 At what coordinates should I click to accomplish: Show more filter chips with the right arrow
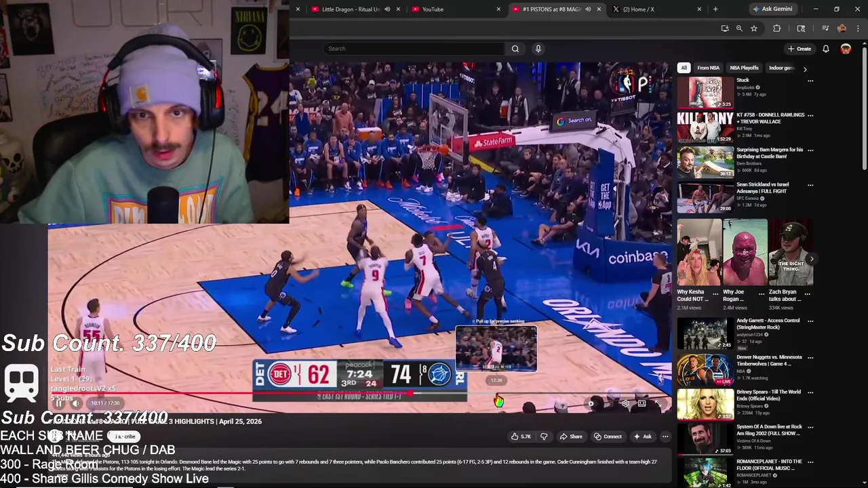click(x=805, y=68)
